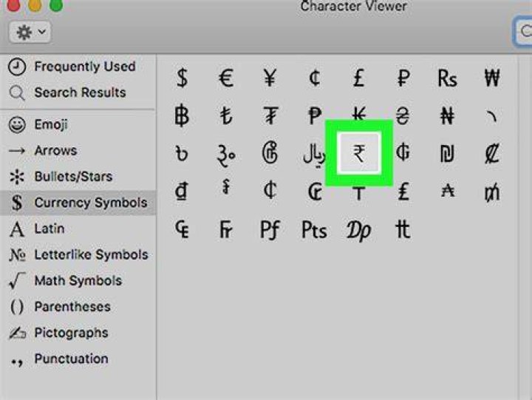Select the Israeli Shekel ₪ symbol

tap(447, 154)
